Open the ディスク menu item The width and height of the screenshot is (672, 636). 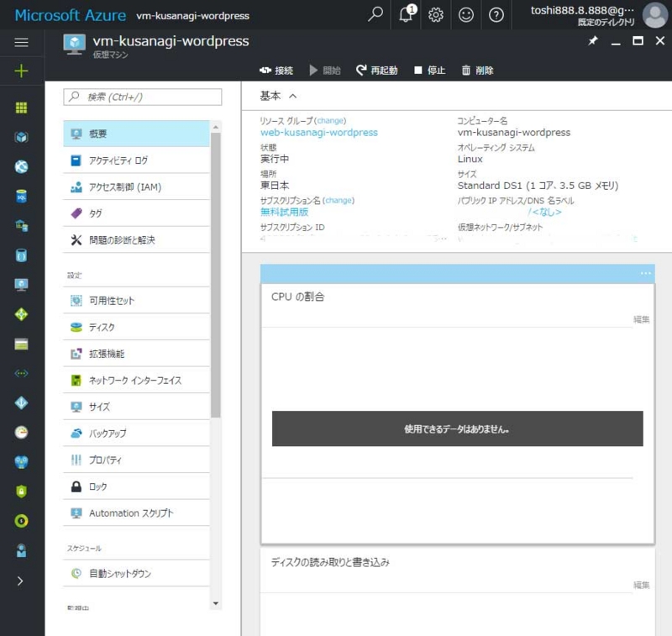click(x=136, y=328)
